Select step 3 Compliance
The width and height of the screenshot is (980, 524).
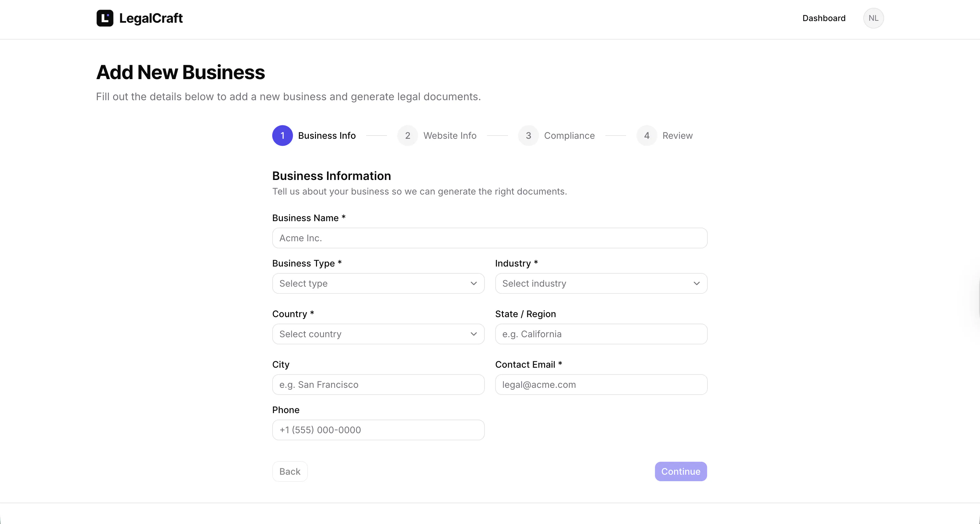tap(556, 136)
